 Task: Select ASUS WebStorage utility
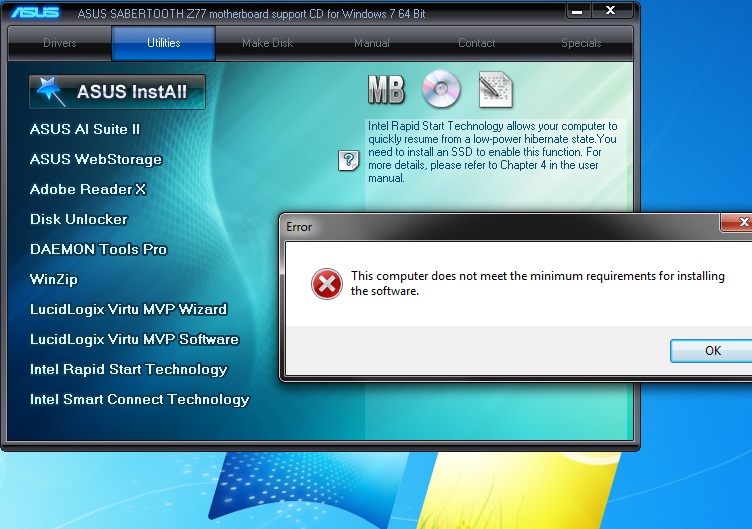pyautogui.click(x=96, y=159)
